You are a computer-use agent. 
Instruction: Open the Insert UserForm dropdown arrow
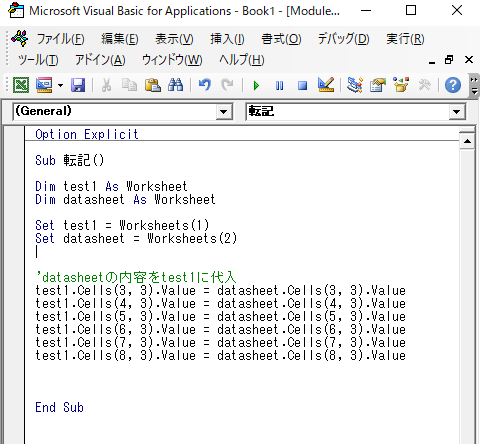pyautogui.click(x=60, y=86)
